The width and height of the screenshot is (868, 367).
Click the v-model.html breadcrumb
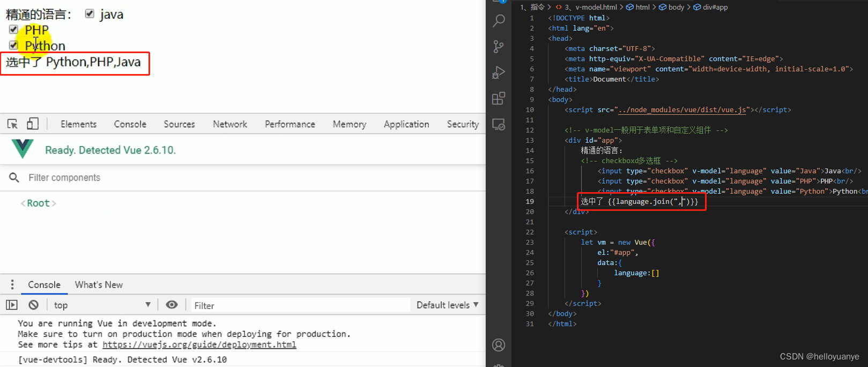pyautogui.click(x=591, y=7)
